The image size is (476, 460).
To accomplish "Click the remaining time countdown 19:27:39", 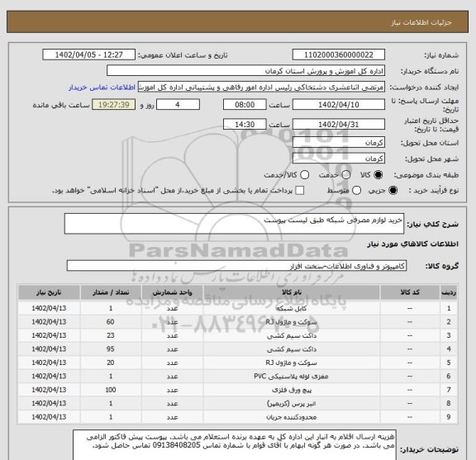I will coord(113,105).
